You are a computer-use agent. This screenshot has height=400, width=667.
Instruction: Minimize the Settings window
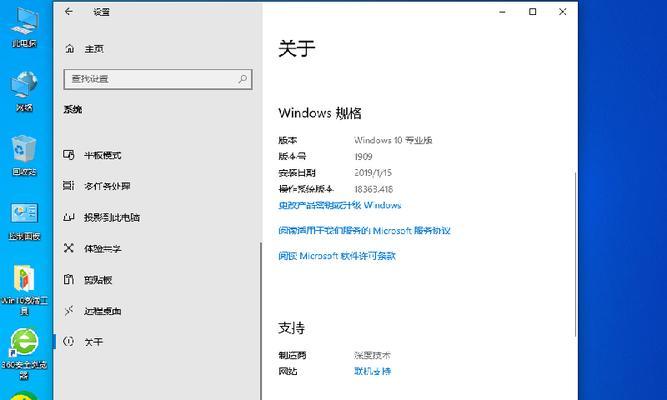pyautogui.click(x=502, y=12)
